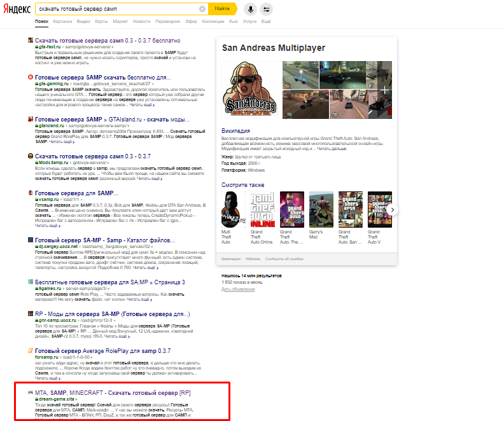Open result 'Готовые сервера для SAMP...'
The width and height of the screenshot is (504, 421).
pos(76,193)
